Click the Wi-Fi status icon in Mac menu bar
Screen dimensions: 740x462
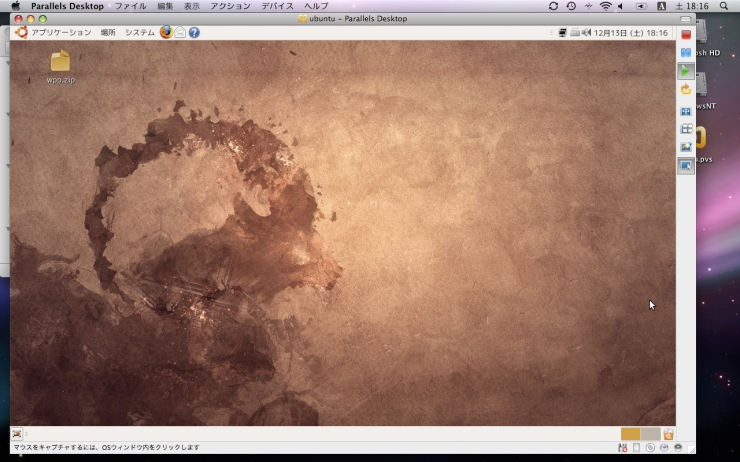click(605, 6)
